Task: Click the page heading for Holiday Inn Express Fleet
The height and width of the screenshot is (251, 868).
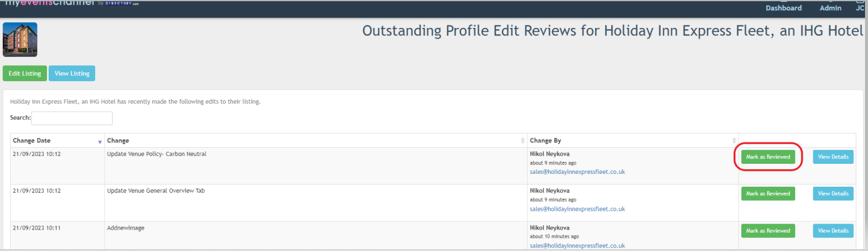Action: click(x=613, y=31)
